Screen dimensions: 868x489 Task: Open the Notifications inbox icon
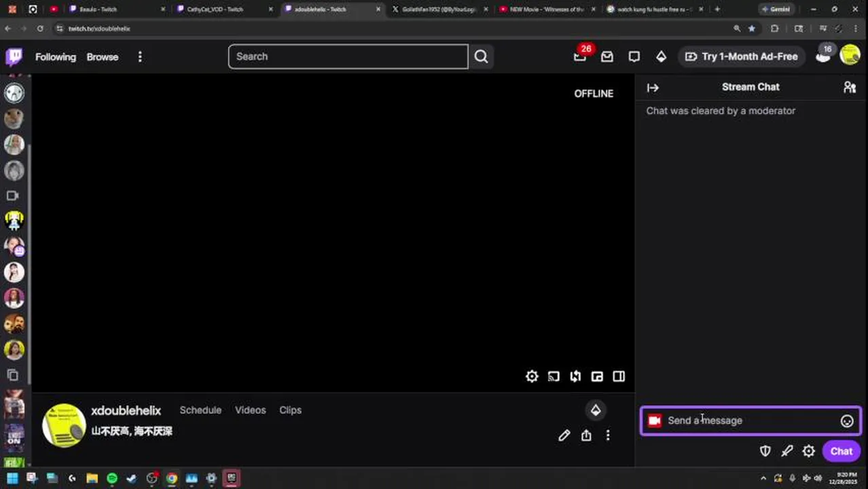(x=607, y=57)
